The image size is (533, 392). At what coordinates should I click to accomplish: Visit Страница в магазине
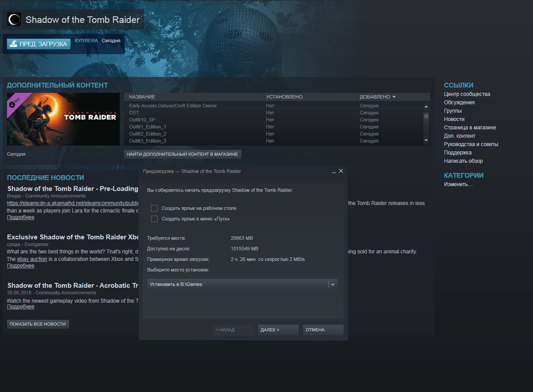click(470, 128)
